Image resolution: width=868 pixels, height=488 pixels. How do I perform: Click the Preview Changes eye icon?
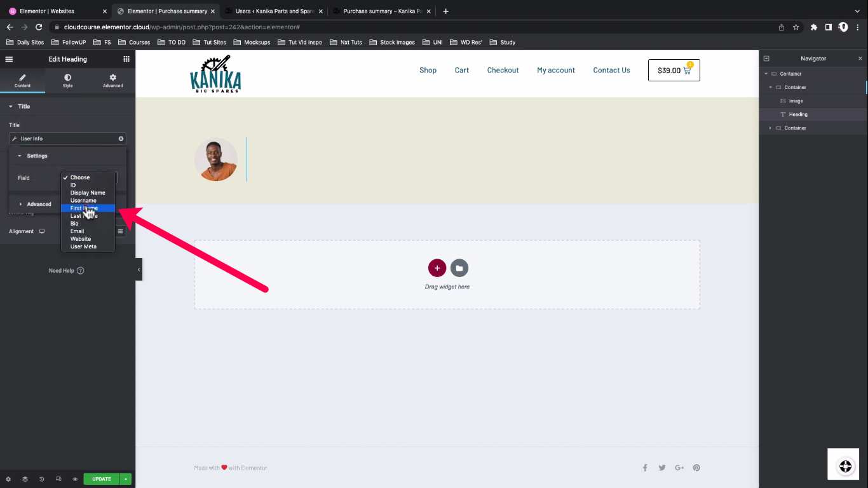pyautogui.click(x=75, y=479)
